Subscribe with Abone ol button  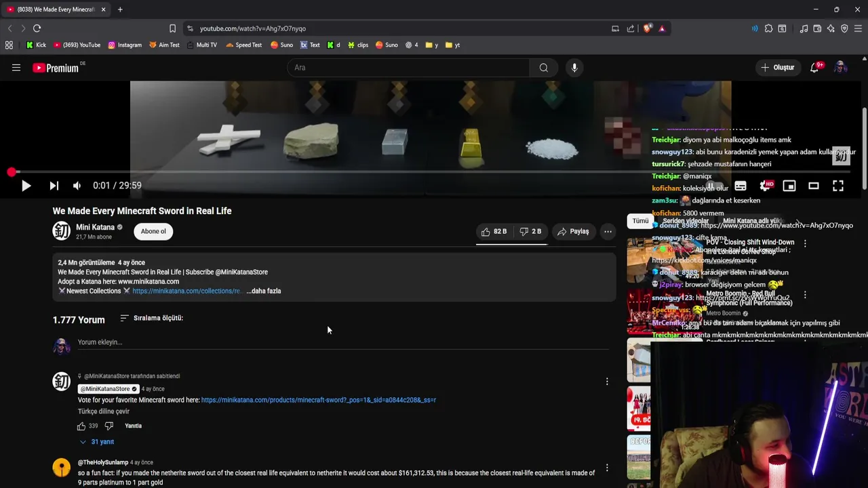[x=153, y=231]
